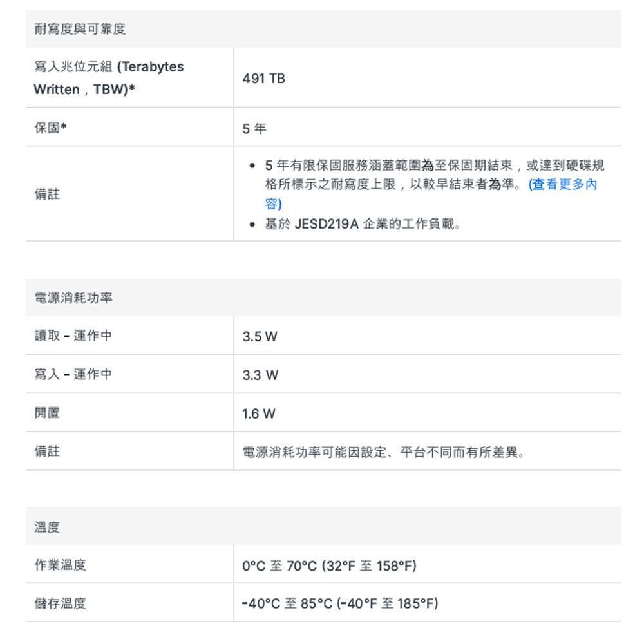Click the power consumption note about 設定、平台

click(x=384, y=452)
